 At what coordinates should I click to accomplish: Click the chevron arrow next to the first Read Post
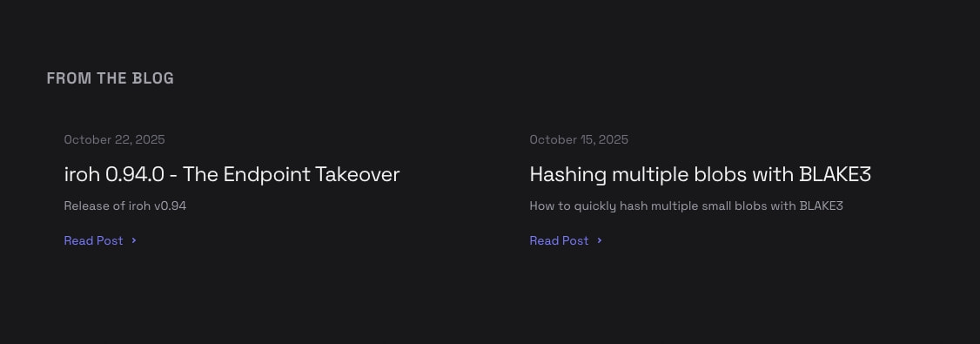(x=134, y=240)
